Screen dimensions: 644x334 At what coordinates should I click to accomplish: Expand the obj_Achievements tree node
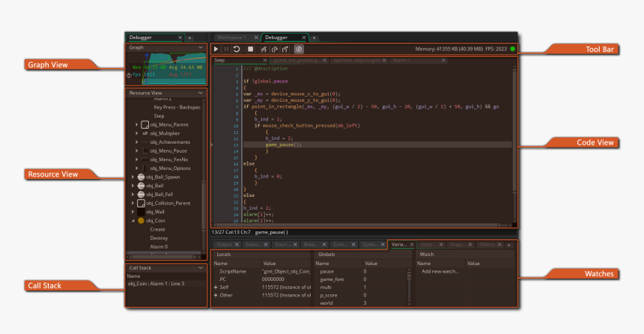137,142
